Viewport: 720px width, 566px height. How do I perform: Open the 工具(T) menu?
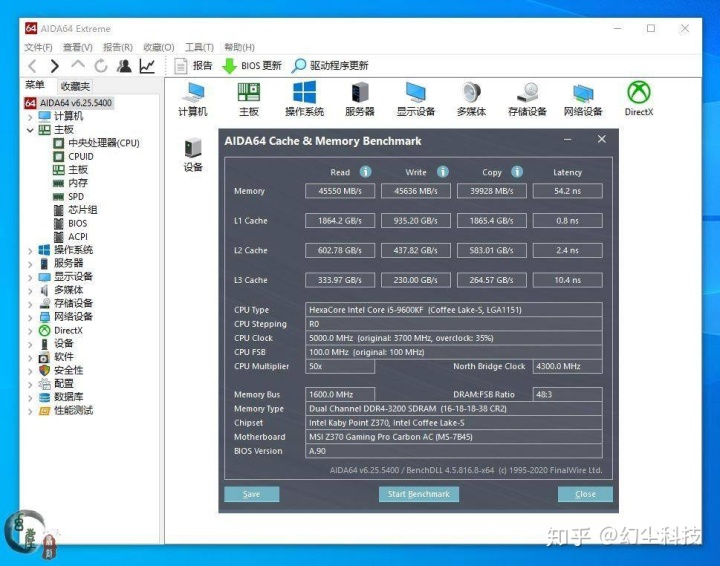click(199, 47)
